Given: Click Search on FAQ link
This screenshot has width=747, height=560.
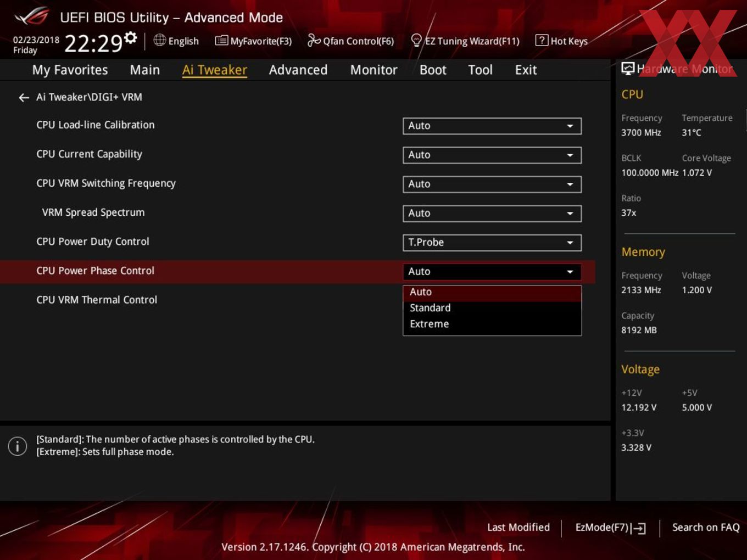Looking at the screenshot, I should (x=706, y=528).
